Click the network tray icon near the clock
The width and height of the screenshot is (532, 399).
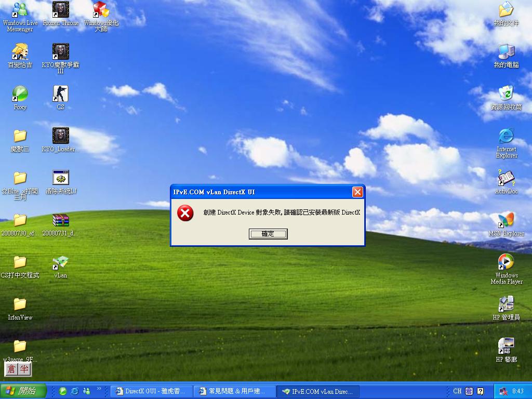503,391
